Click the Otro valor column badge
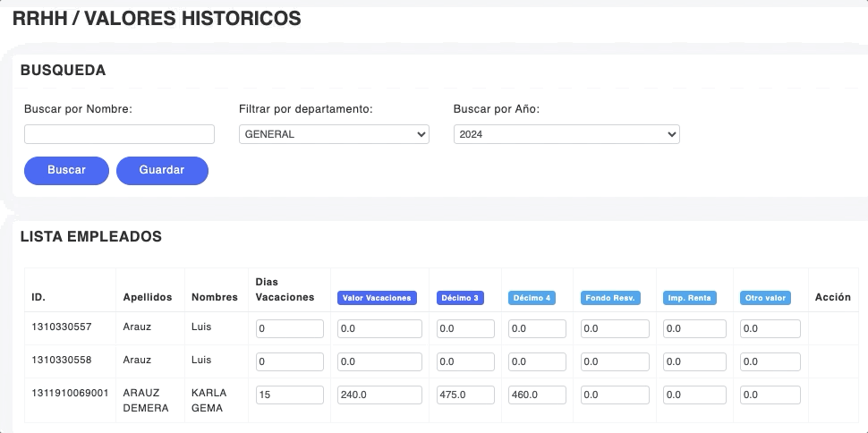868x433 pixels. coord(765,298)
